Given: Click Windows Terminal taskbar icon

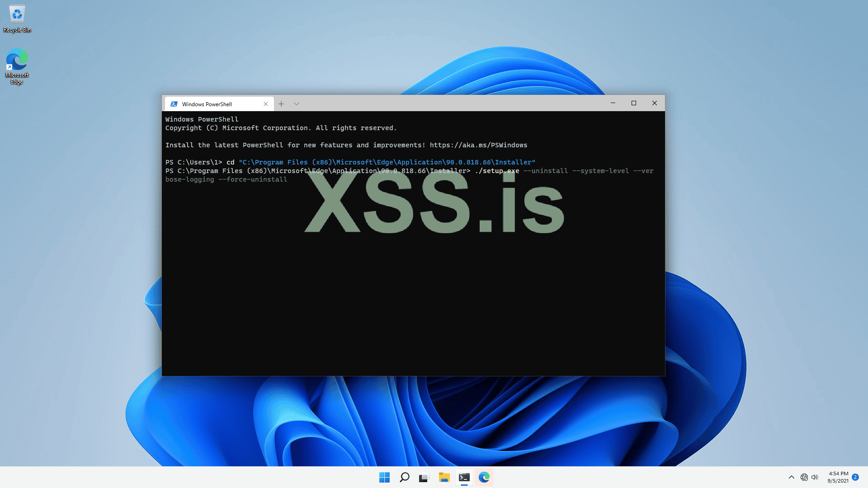Looking at the screenshot, I should tap(464, 477).
